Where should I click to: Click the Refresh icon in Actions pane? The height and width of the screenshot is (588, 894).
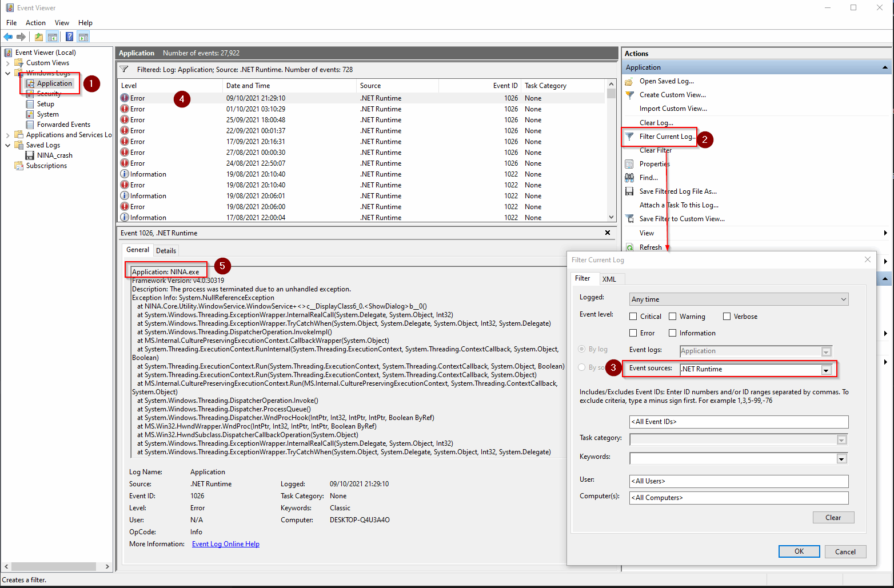[629, 247]
